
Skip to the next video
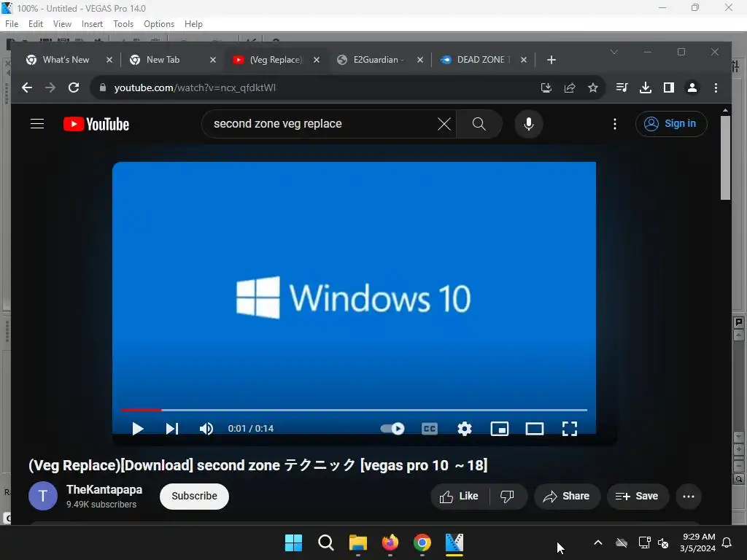coord(172,429)
